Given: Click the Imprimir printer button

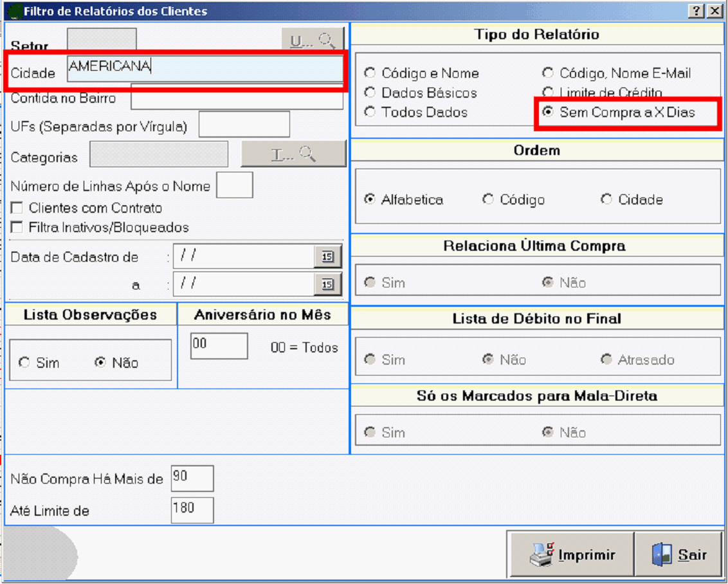Looking at the screenshot, I should [571, 555].
